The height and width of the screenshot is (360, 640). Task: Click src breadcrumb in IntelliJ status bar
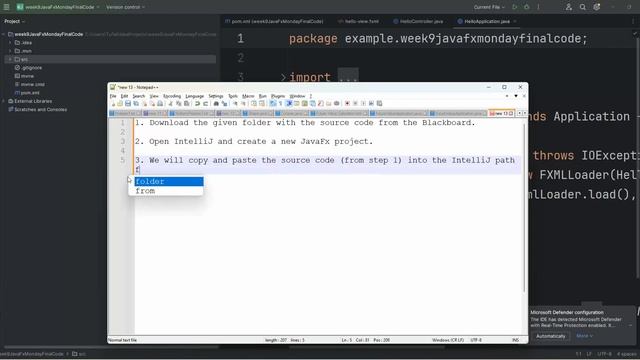79,354
